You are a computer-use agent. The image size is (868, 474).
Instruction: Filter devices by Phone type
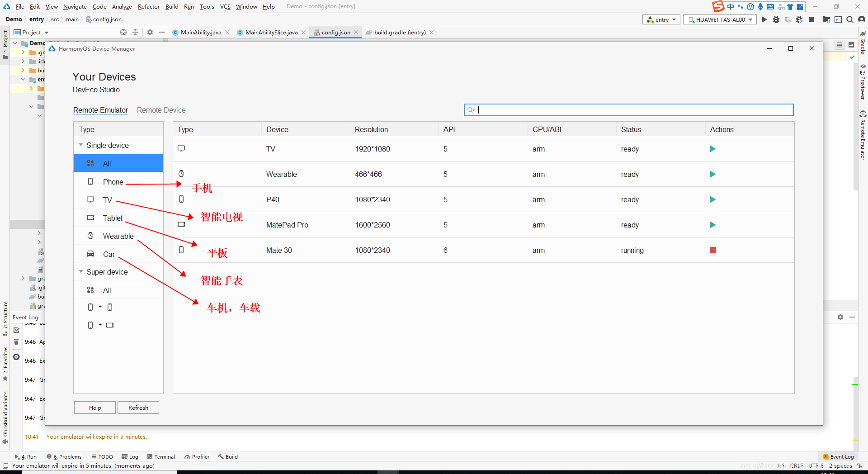pyautogui.click(x=118, y=182)
